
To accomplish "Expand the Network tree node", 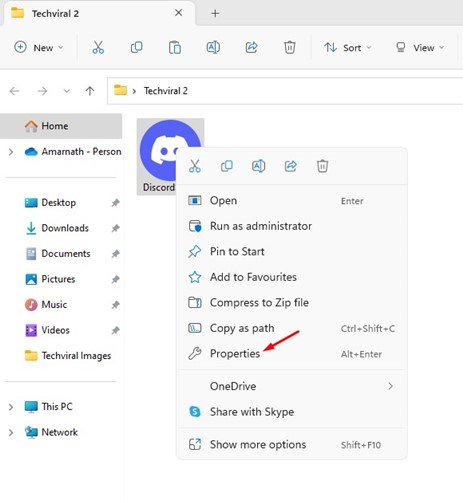I will [x=11, y=433].
